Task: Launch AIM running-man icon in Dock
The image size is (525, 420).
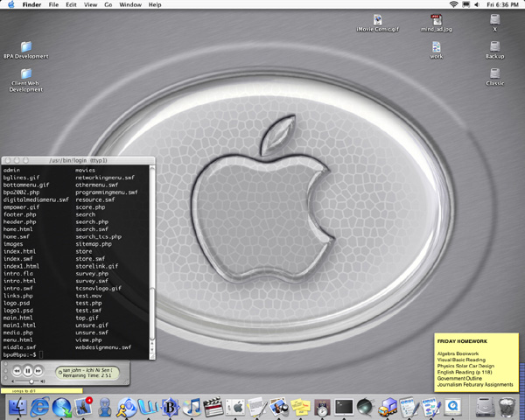Action: [x=127, y=407]
